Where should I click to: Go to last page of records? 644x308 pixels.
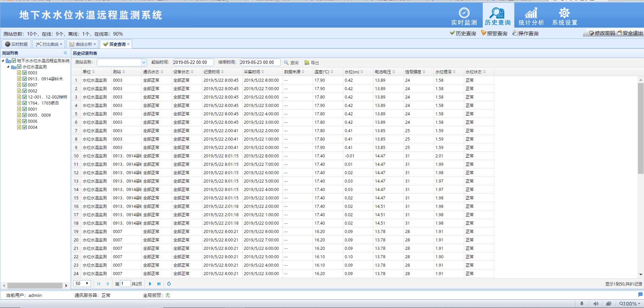click(159, 284)
